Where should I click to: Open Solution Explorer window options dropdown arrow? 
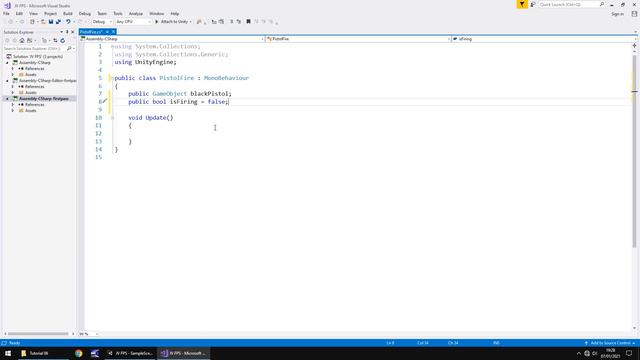click(x=62, y=32)
